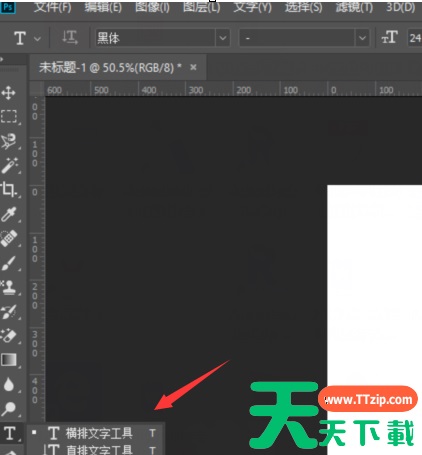The width and height of the screenshot is (422, 455).
Task: Select the Gradient tool
Action: (9, 360)
